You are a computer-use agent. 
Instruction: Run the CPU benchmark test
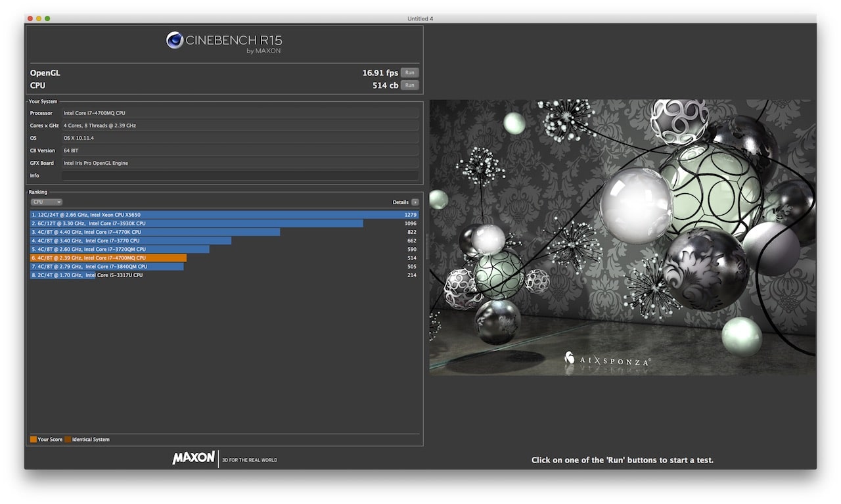(409, 85)
